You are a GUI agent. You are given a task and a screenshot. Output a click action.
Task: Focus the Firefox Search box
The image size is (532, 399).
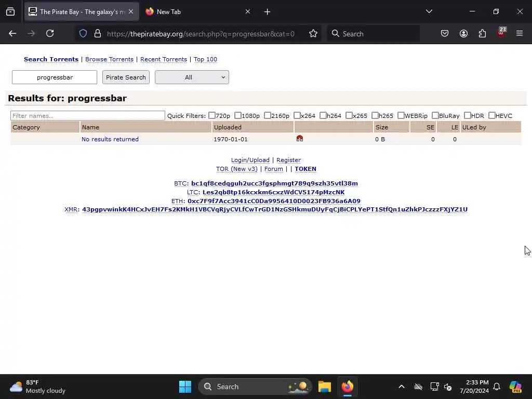(x=373, y=34)
